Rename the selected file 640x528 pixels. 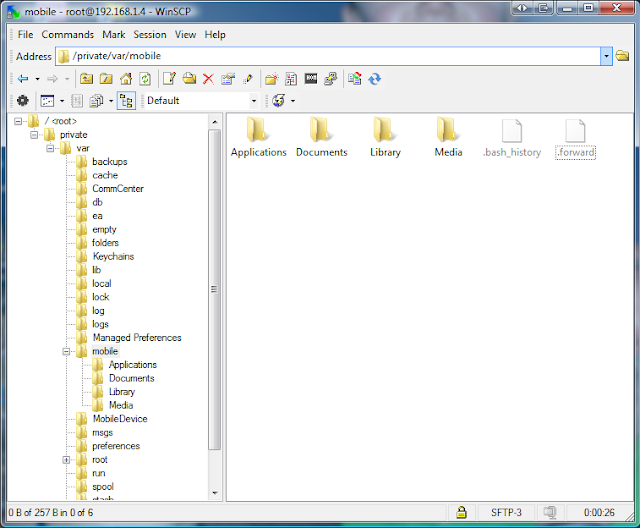(248, 79)
